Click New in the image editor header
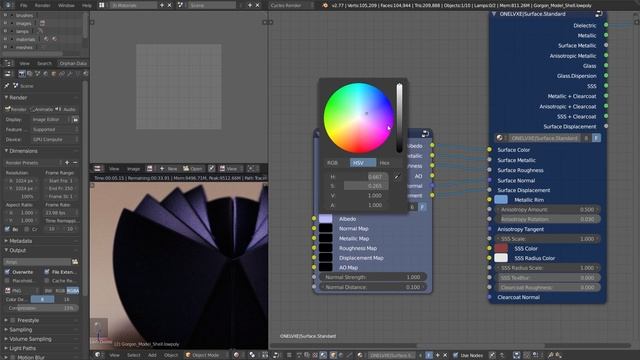The height and width of the screenshot is (360, 640). [169, 169]
